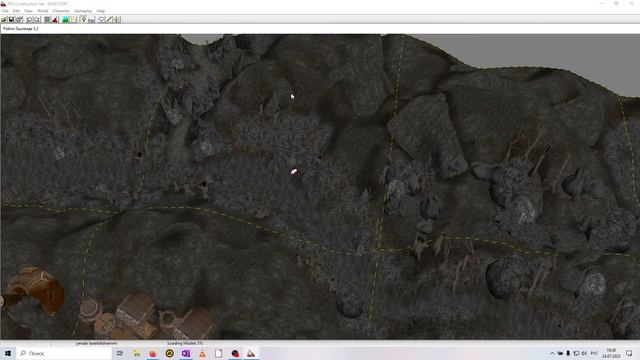
Task: Switch the keyboard language indicator
Action: click(x=594, y=353)
